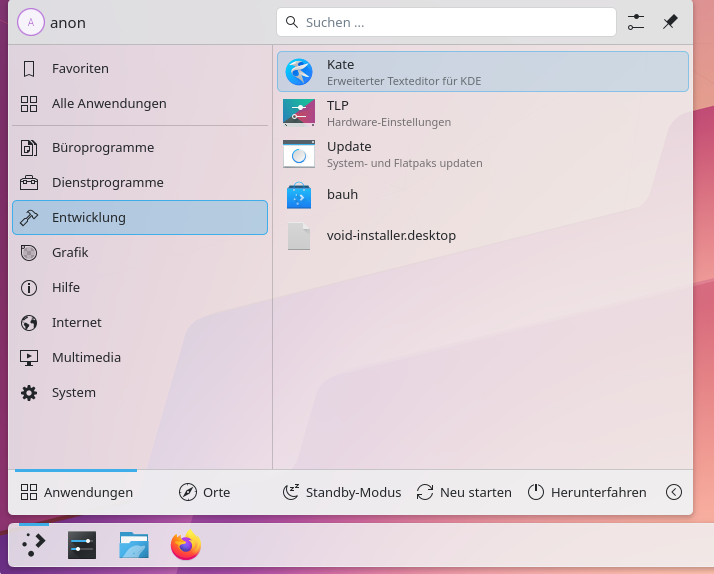Open the Kate text editor
This screenshot has width=714, height=574.
(482, 72)
